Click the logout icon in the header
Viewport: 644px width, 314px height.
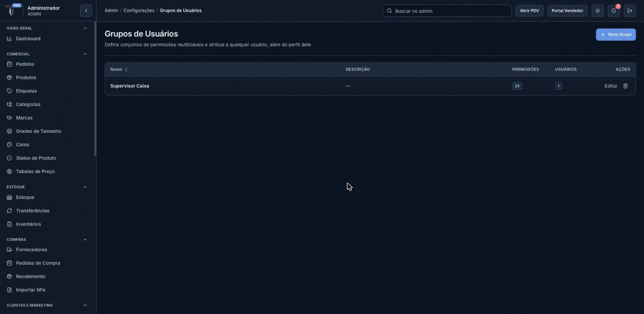pyautogui.click(x=630, y=11)
